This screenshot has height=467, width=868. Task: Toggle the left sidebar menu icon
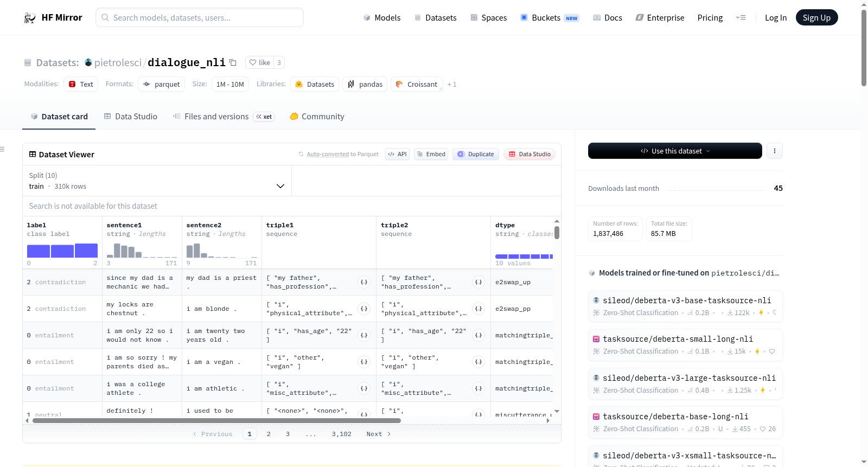pos(2,149)
